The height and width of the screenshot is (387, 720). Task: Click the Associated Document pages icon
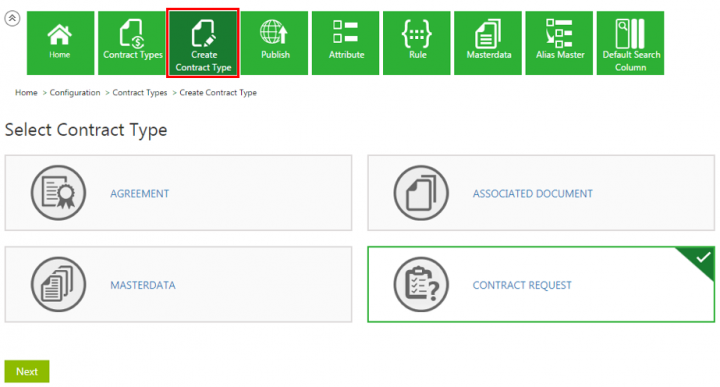pyautogui.click(x=421, y=193)
